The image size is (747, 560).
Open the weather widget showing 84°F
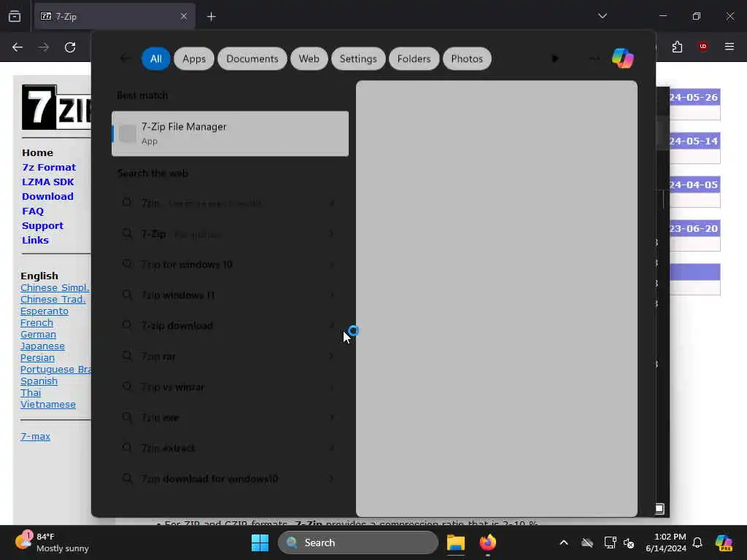[x=52, y=542]
